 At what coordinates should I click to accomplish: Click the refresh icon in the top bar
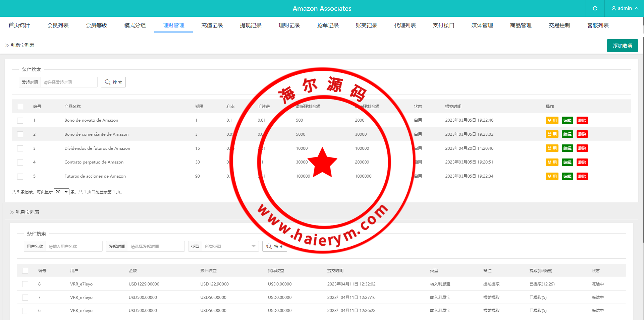595,8
